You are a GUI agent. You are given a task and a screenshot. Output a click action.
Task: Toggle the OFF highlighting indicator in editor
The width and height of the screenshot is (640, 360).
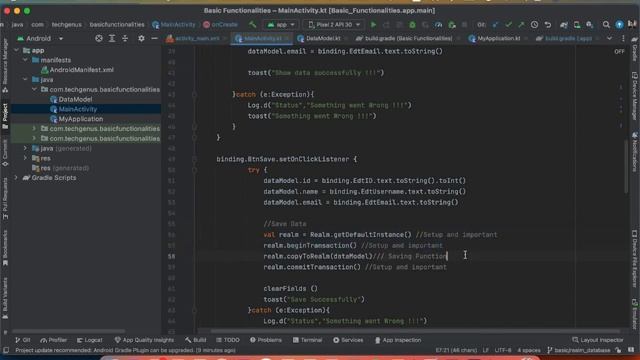tap(619, 52)
